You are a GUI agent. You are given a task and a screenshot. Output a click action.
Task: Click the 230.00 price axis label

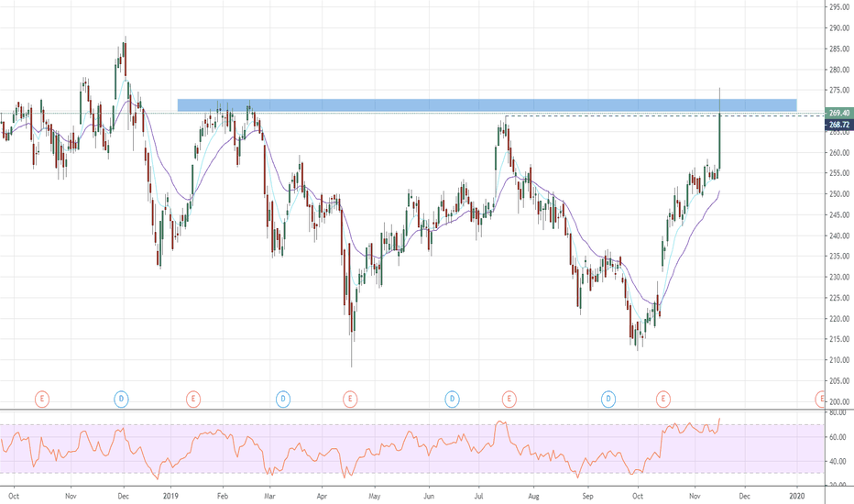[839, 277]
